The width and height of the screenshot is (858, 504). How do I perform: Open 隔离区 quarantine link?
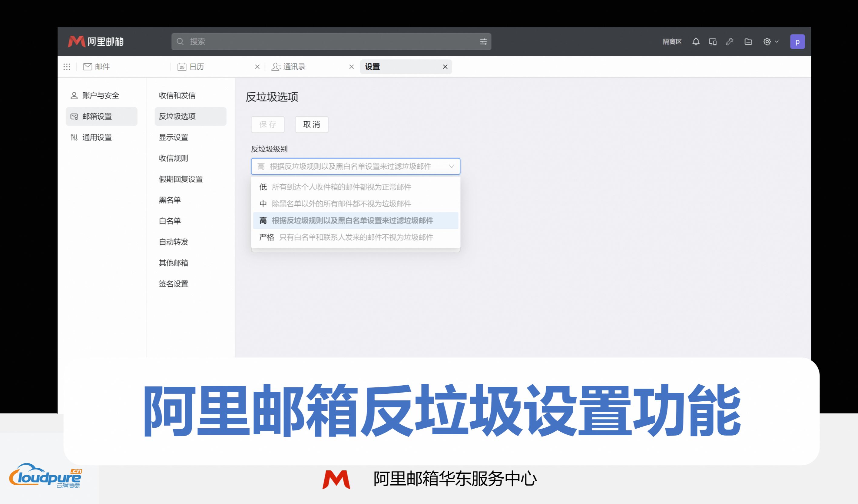tap(672, 41)
